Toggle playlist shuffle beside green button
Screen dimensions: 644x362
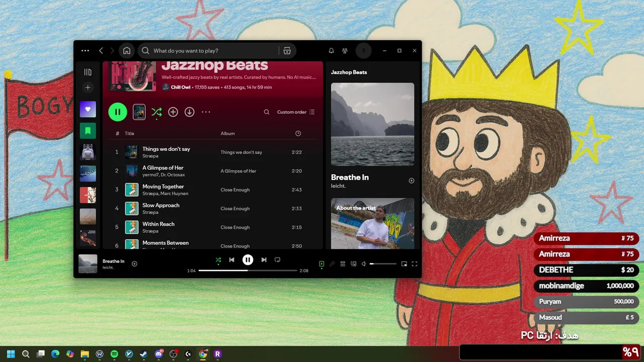[x=156, y=112]
